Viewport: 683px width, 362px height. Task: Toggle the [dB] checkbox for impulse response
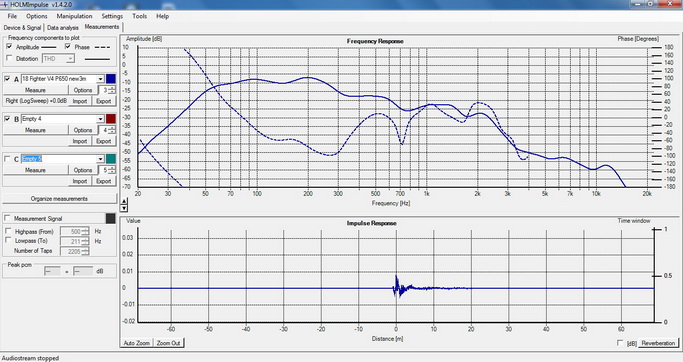(x=620, y=343)
